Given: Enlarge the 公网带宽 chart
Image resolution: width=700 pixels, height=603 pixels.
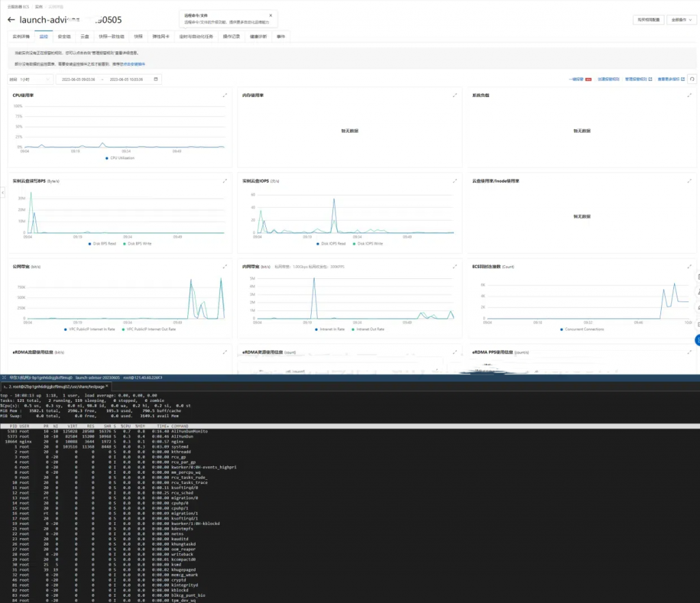Looking at the screenshot, I should pos(225,267).
